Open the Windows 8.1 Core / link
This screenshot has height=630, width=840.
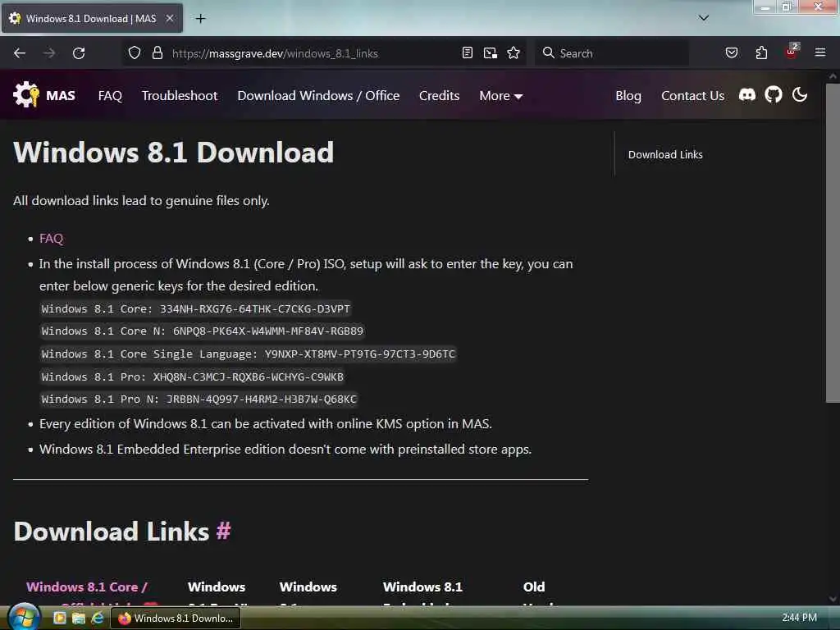[x=87, y=587]
